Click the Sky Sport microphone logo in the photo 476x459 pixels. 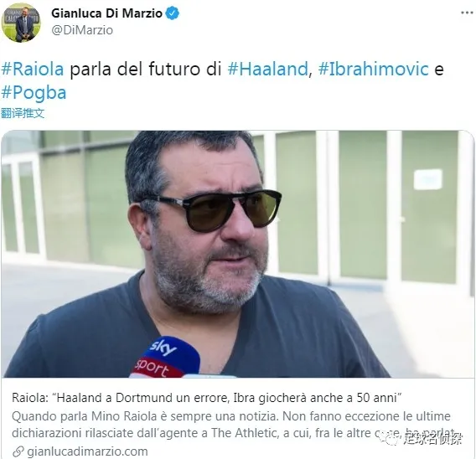(165, 358)
